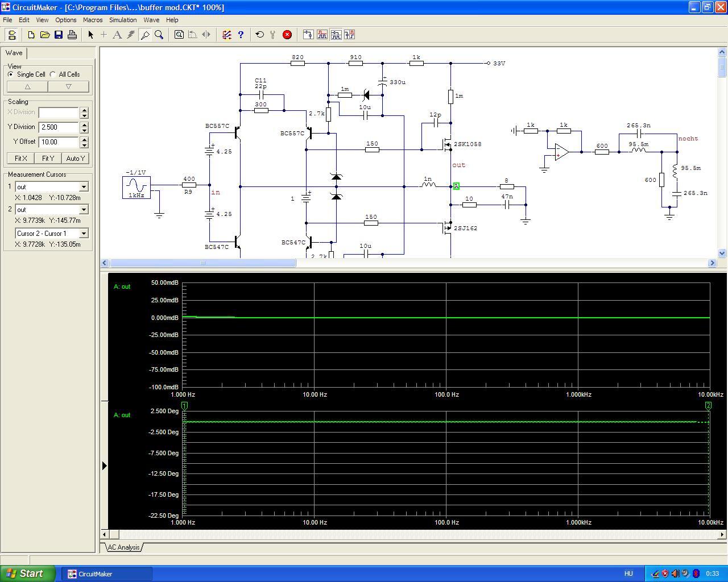Screen dimensions: 728x582
Task: Click the blue Help question mark icon
Action: (x=241, y=35)
